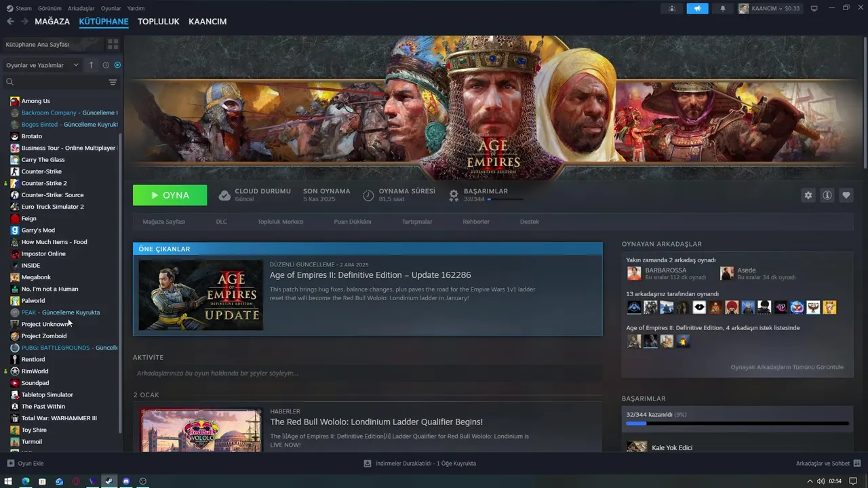Click the activity comment input field
This screenshot has width=868, height=488.
tap(368, 373)
